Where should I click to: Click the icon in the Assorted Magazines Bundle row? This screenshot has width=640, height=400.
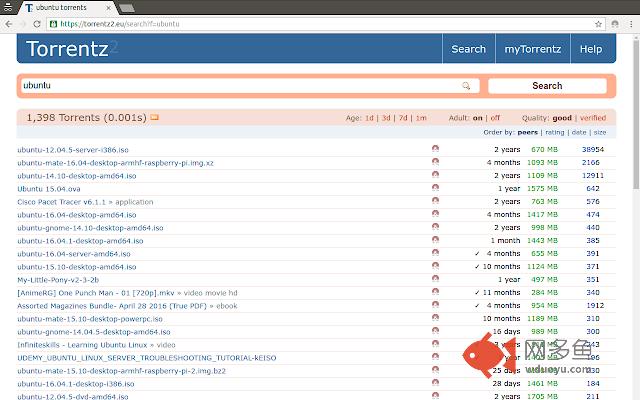pos(436,305)
